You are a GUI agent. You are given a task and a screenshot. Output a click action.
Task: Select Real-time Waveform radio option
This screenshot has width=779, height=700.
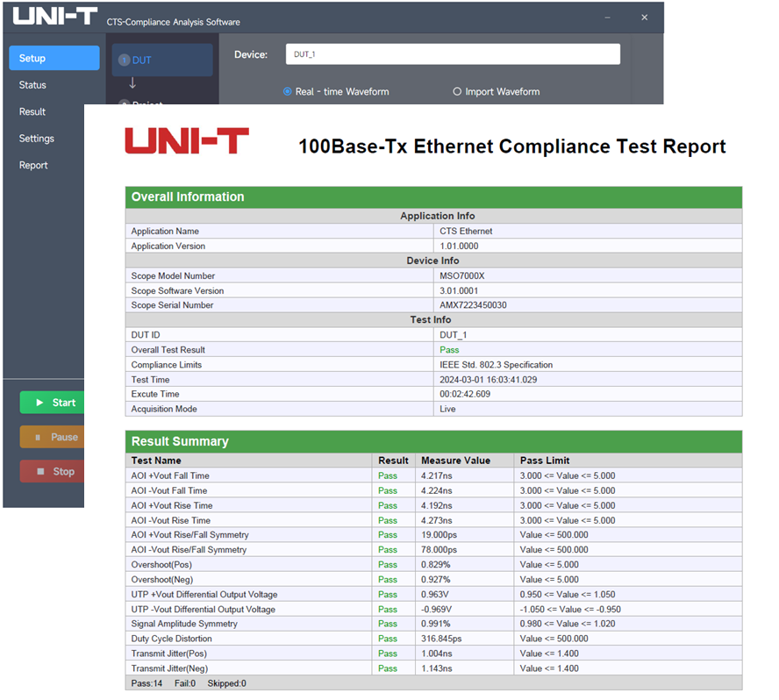coord(336,91)
